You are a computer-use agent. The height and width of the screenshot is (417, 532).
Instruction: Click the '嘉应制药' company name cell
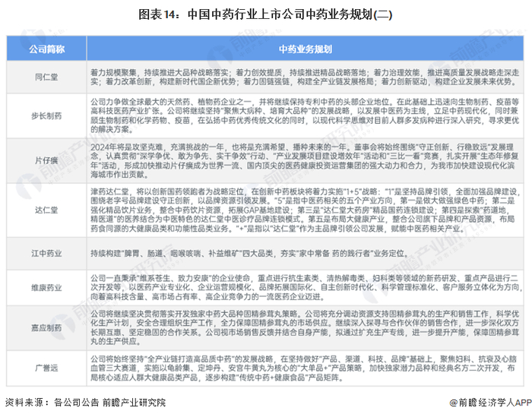pos(46,328)
